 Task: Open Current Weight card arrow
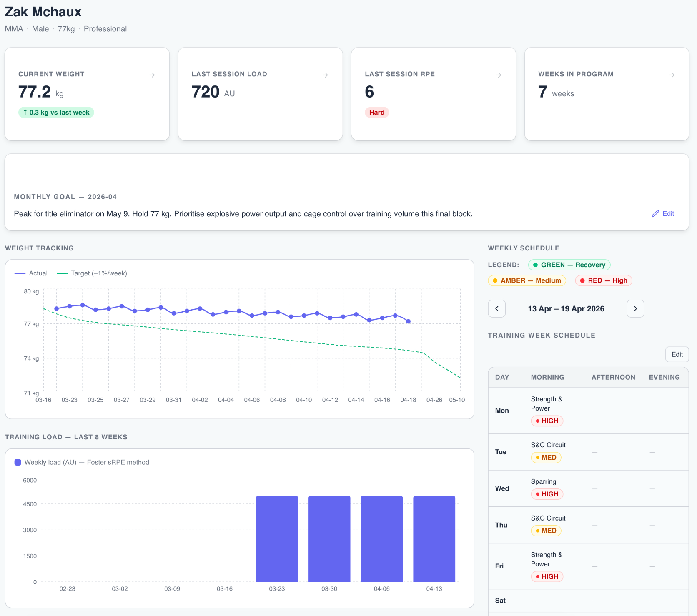[x=152, y=75]
